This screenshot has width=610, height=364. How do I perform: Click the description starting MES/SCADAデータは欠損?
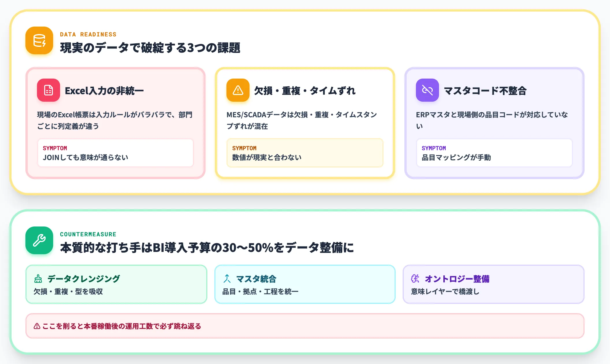coord(302,120)
